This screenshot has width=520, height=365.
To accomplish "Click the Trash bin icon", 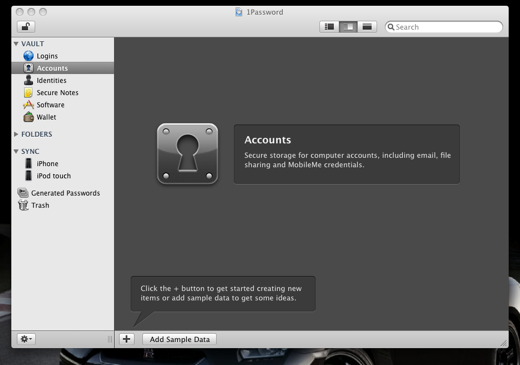I will point(23,205).
